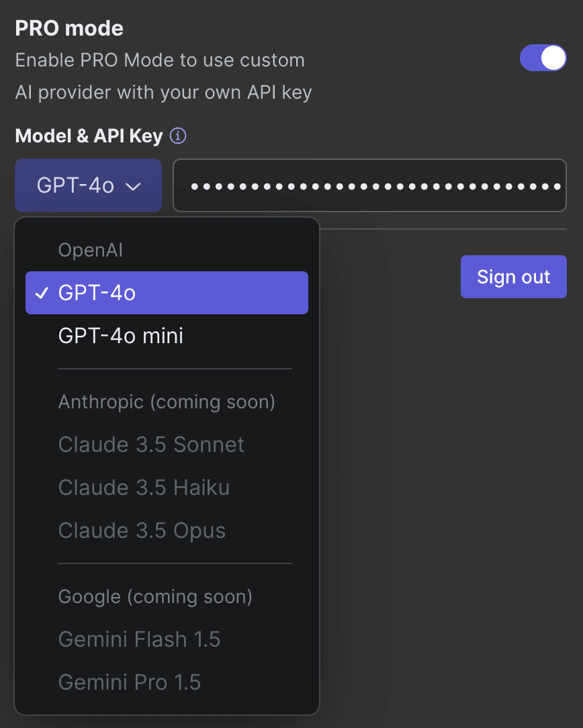
Task: Click the info icon beside Model & API Key
Action: [x=178, y=136]
